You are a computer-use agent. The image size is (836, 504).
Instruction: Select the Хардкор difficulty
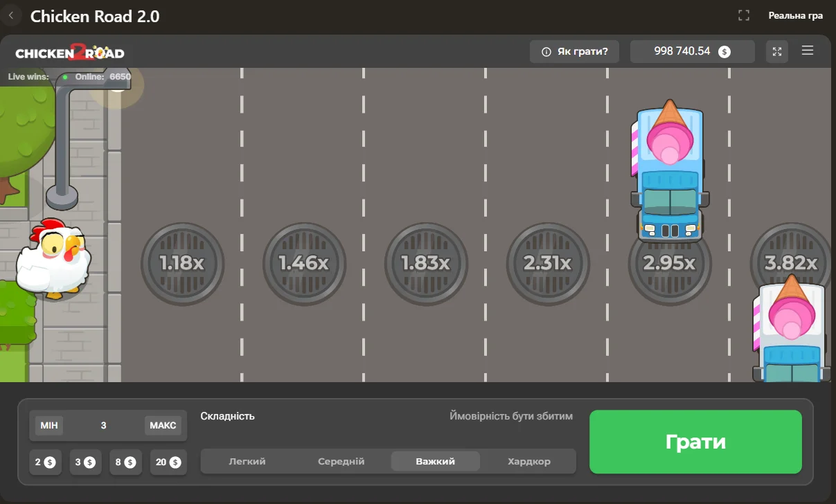529,461
